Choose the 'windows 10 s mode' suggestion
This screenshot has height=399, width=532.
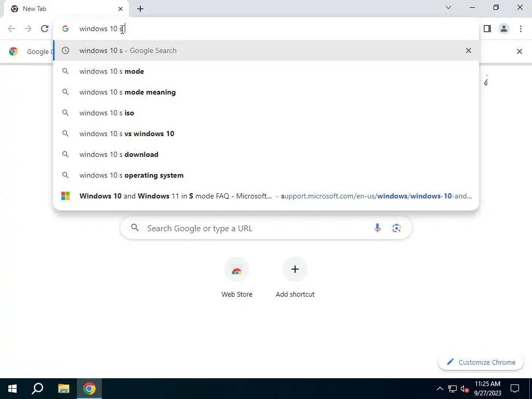pyautogui.click(x=266, y=71)
